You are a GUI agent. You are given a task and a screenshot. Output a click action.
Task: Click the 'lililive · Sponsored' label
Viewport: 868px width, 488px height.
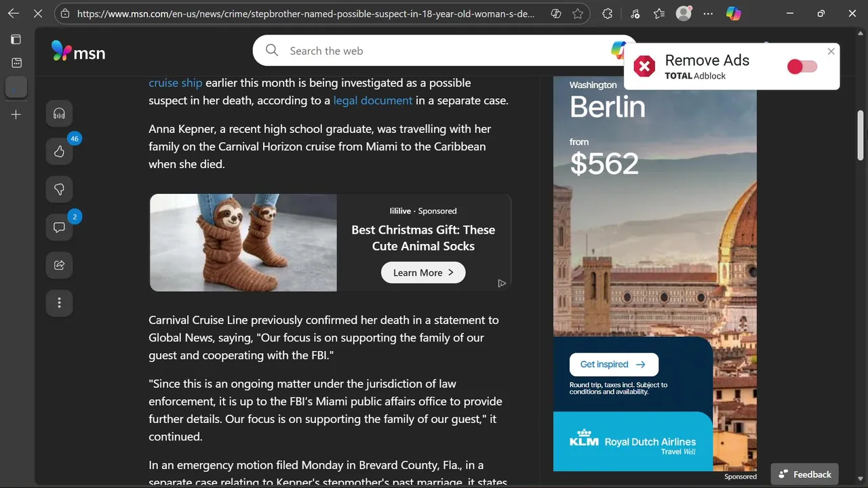(423, 211)
